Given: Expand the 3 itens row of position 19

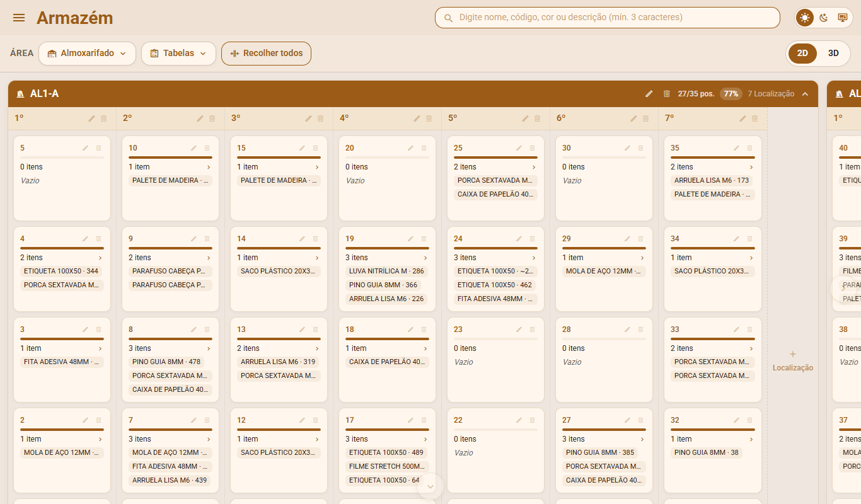Looking at the screenshot, I should pyautogui.click(x=387, y=258).
